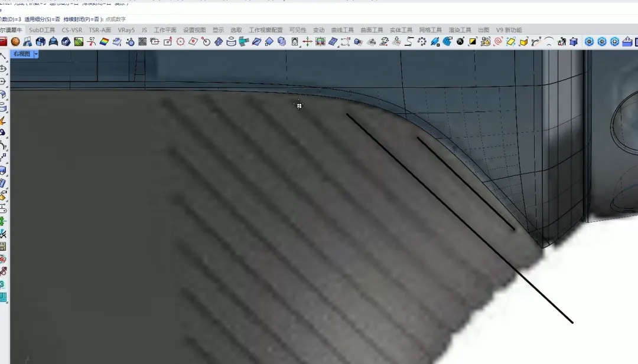This screenshot has height=364, width=638.
Task: Switch to the 工作平面 tab
Action: (165, 30)
